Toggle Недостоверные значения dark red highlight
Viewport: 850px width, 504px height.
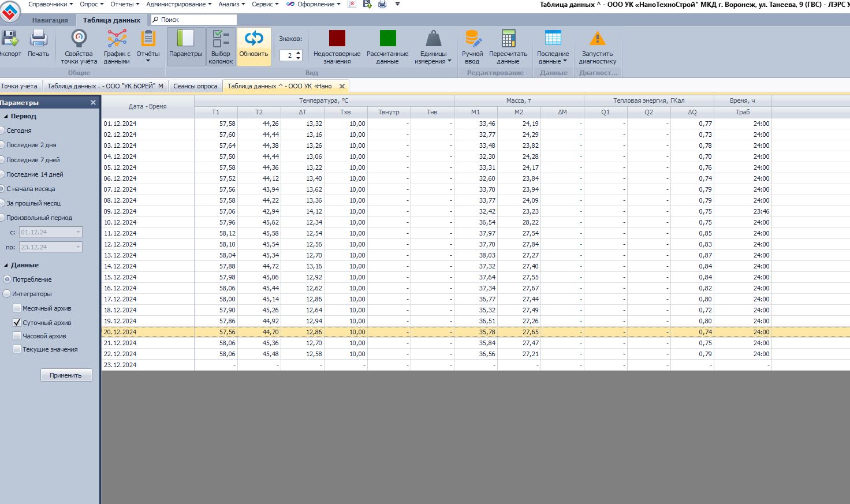337,39
